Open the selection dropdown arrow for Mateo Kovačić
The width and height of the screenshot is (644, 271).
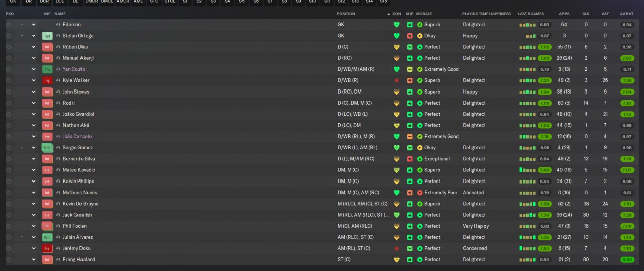pyautogui.click(x=33, y=170)
